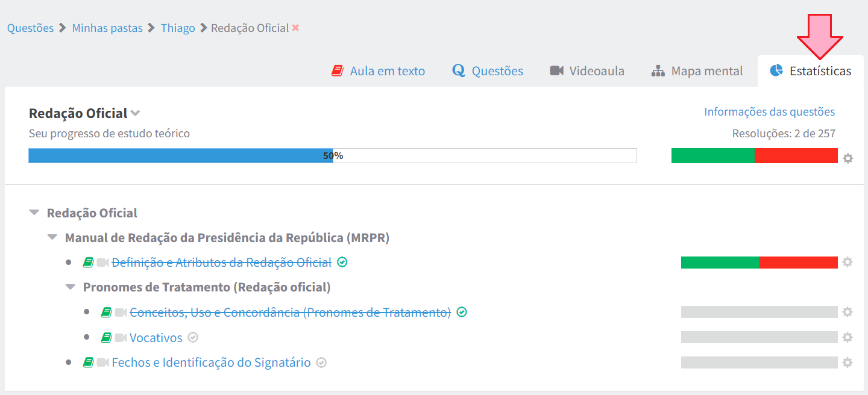Open the Mapa mental tab

pos(697,71)
